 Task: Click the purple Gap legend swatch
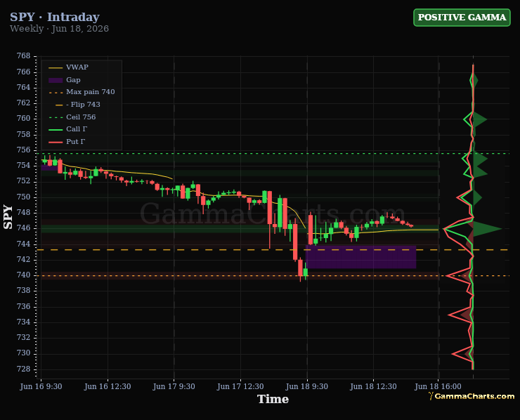[x=56, y=80]
